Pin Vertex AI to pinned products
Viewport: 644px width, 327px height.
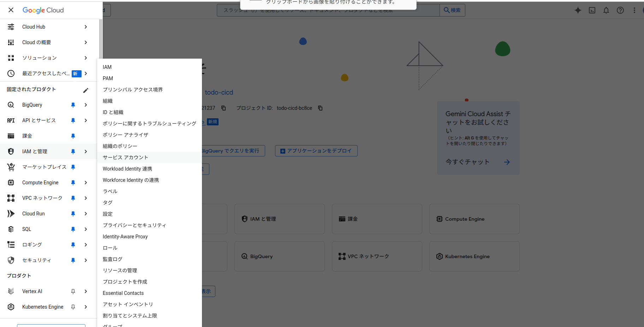tap(73, 291)
